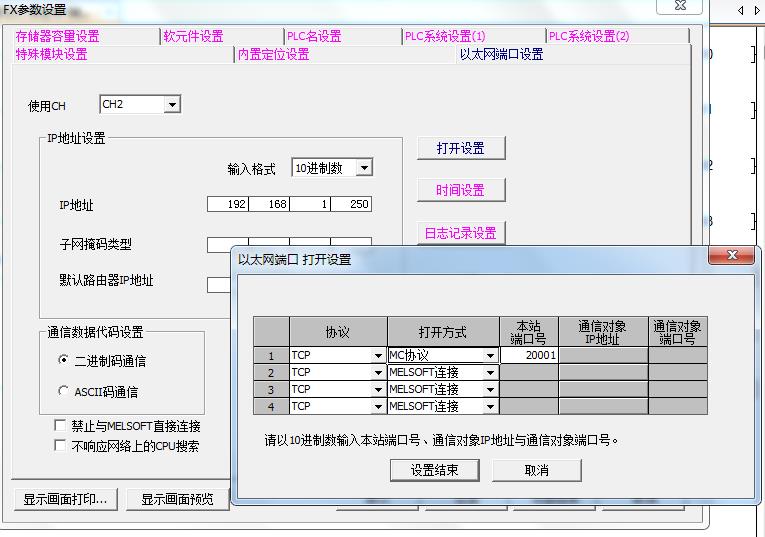The image size is (765, 537).
Task: Click 取消 to cancel the dialog
Action: [536, 470]
